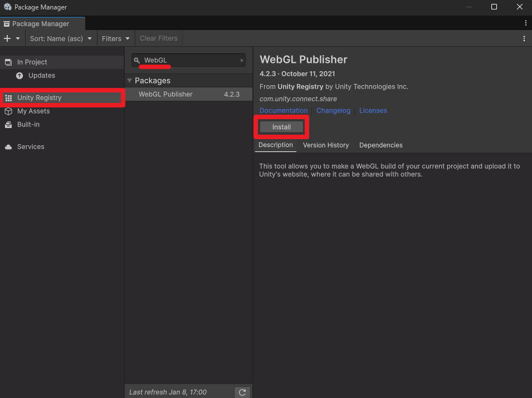Click the WebGL Publisher title heading
The image size is (532, 398).
[x=303, y=60]
